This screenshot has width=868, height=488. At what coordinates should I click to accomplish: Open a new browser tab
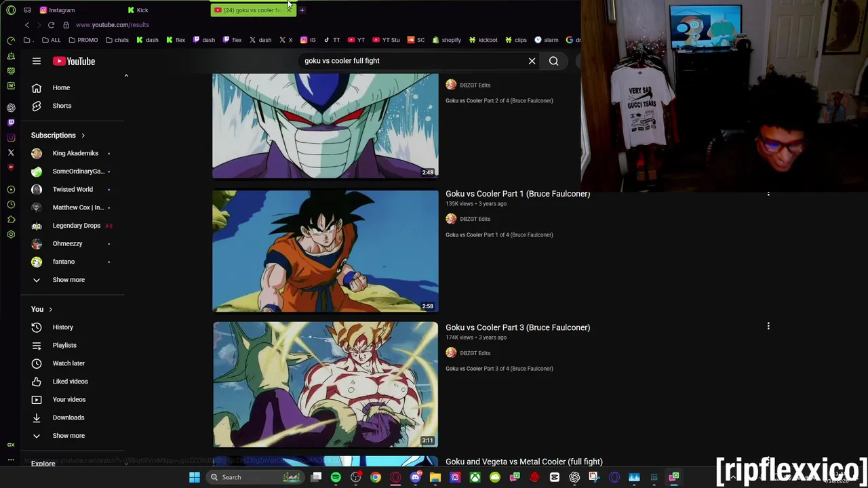(x=302, y=10)
